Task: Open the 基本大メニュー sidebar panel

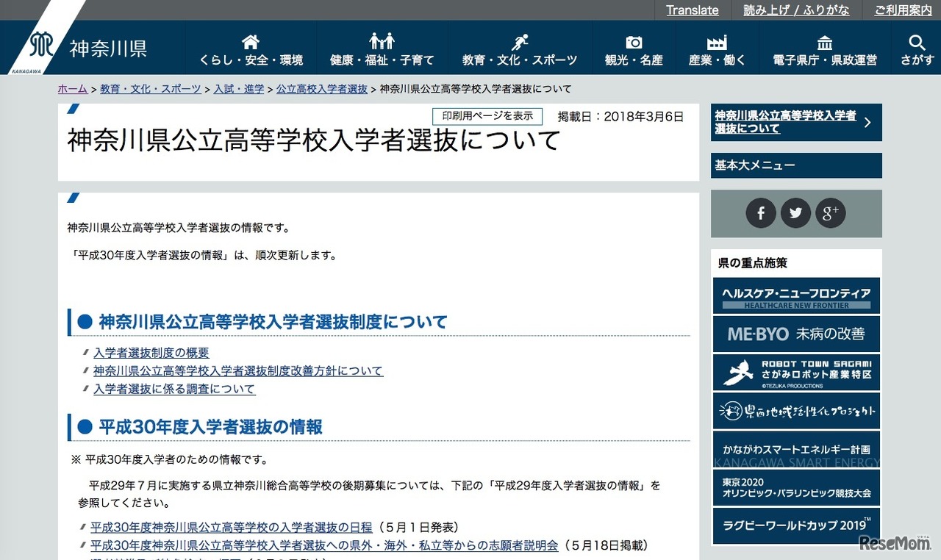Action: (796, 165)
